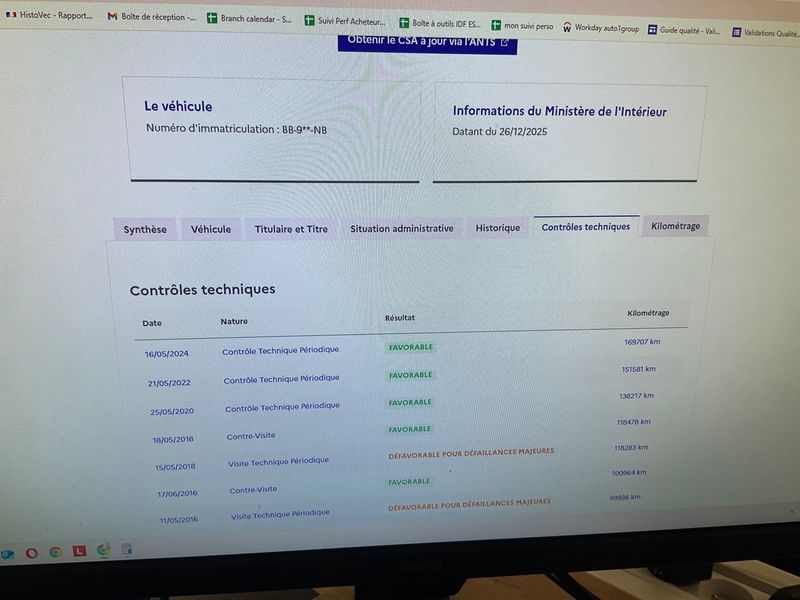Click the calculator-like taskbar icon
This screenshot has width=800, height=600.
pos(127,549)
